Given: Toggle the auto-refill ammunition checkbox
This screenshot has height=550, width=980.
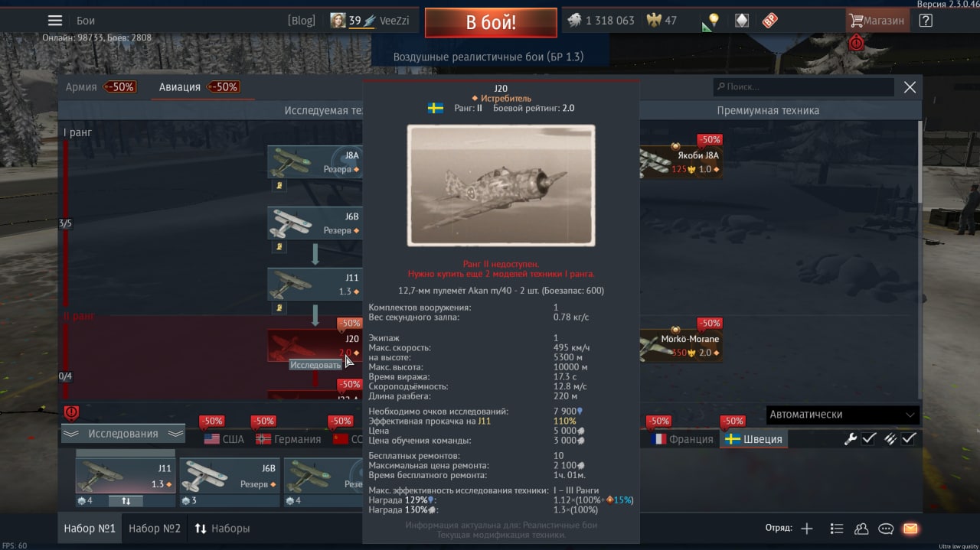Looking at the screenshot, I should tap(908, 438).
